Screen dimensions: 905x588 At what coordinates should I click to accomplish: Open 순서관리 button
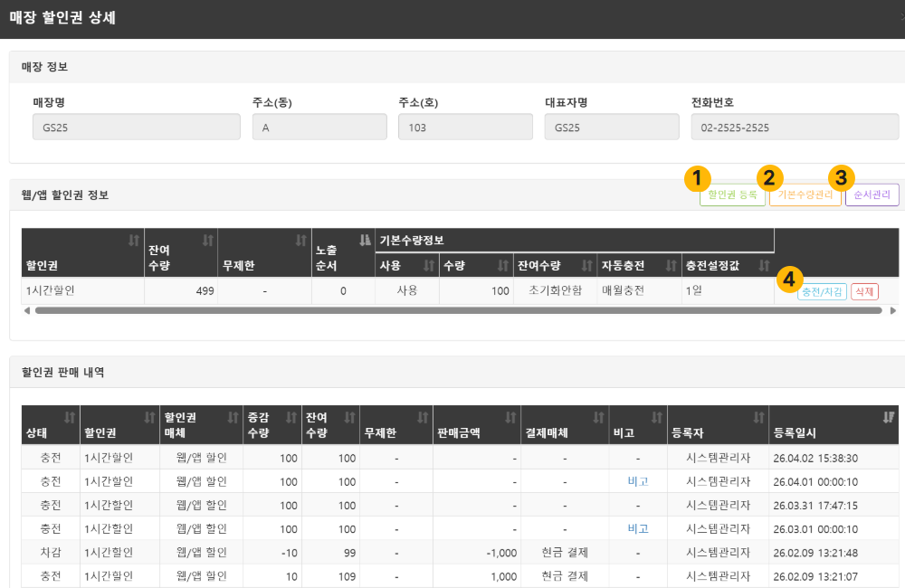[x=872, y=195]
